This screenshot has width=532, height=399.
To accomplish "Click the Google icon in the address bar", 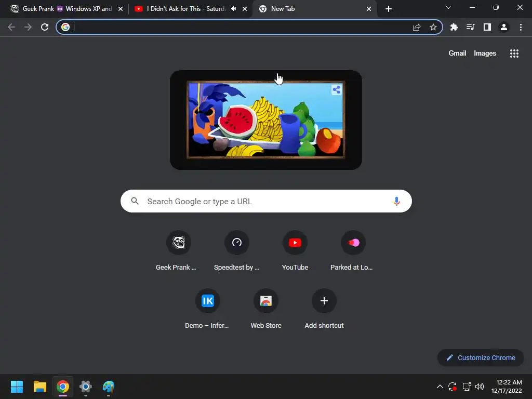I will 65,27.
